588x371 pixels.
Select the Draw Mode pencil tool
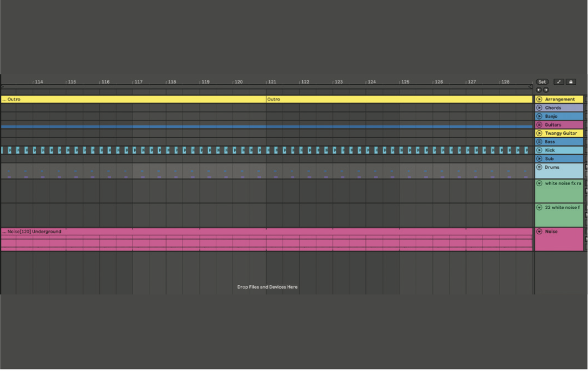(559, 82)
